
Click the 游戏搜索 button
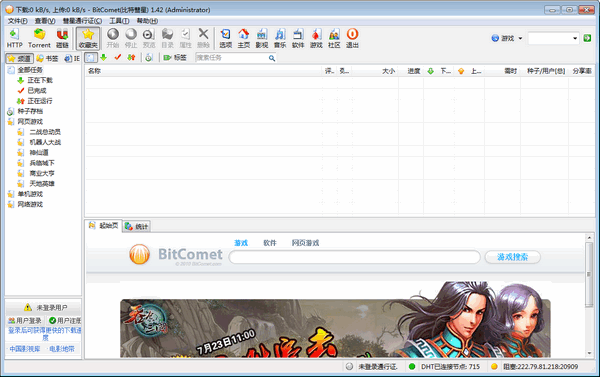(512, 257)
